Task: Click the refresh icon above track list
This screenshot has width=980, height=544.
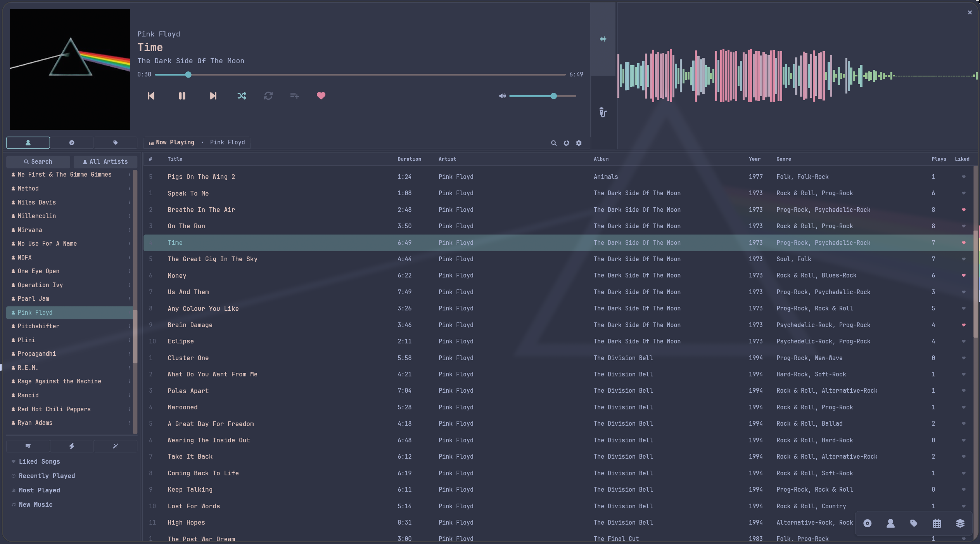Action: click(x=567, y=143)
